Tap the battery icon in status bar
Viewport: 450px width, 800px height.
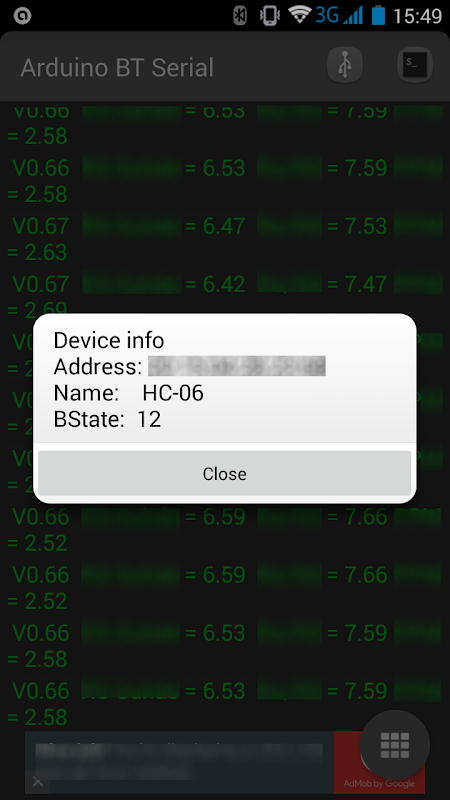[378, 15]
